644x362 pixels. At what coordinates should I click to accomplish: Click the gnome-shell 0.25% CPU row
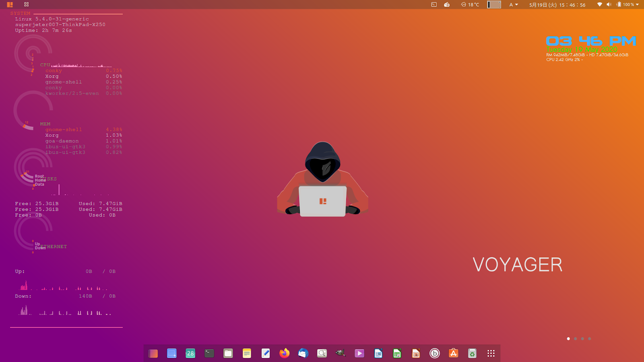tap(84, 82)
